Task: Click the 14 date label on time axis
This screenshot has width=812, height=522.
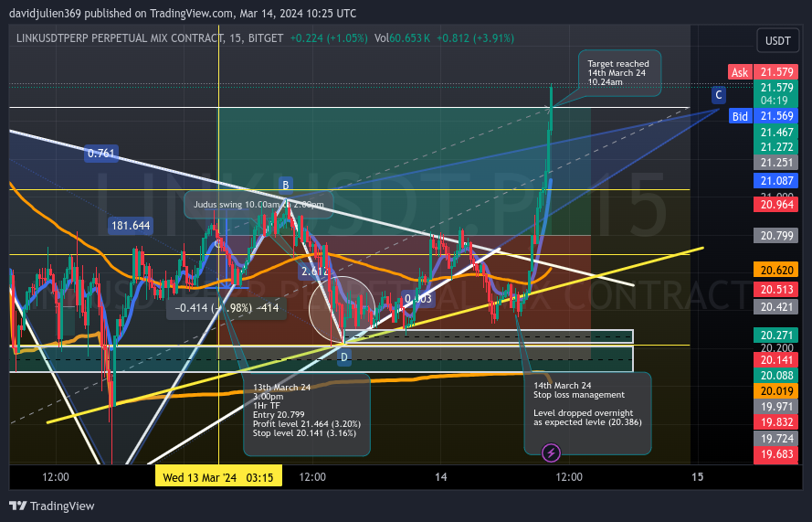Action: [x=440, y=477]
